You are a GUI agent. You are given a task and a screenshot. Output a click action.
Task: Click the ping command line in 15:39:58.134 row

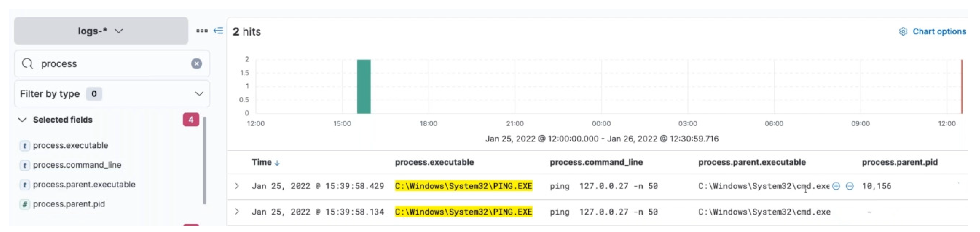coord(604,211)
